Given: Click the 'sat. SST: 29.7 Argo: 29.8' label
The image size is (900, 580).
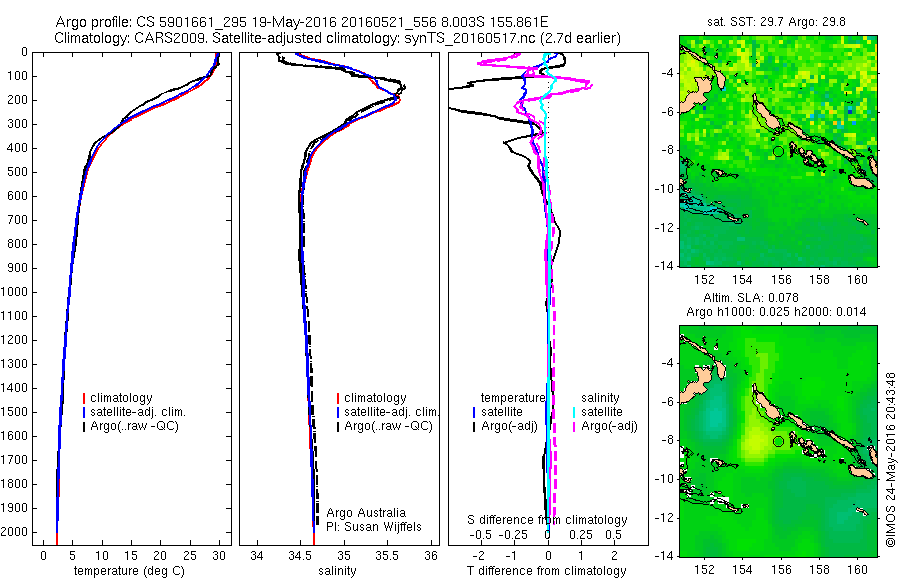Looking at the screenshot, I should [777, 22].
